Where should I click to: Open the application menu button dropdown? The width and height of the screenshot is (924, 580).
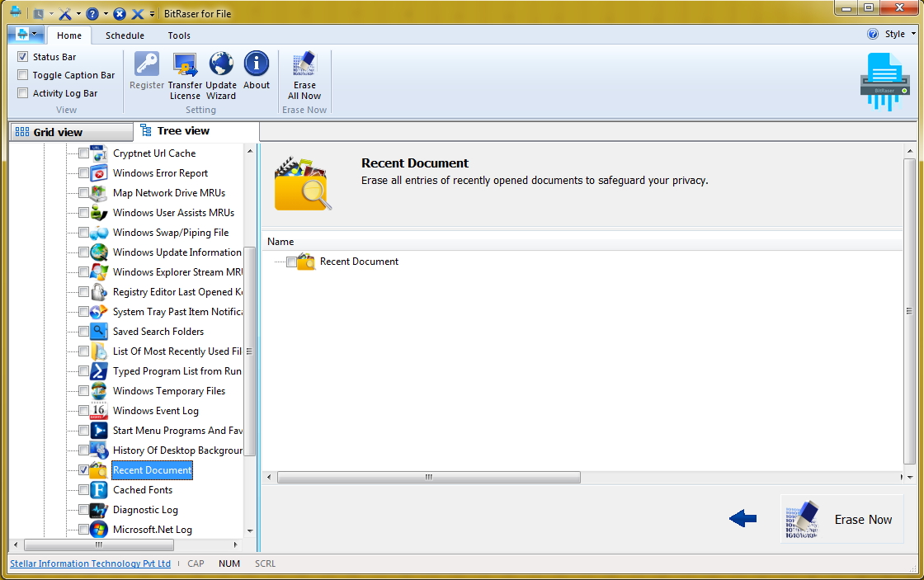[26, 34]
